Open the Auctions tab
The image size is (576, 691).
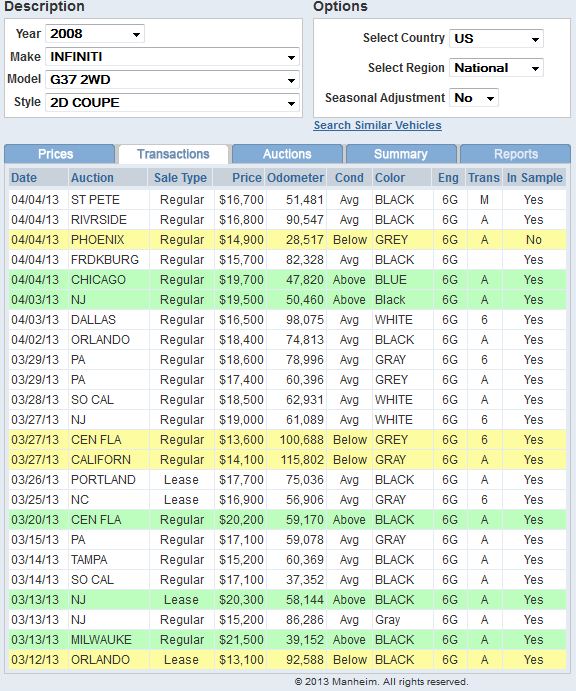(287, 154)
